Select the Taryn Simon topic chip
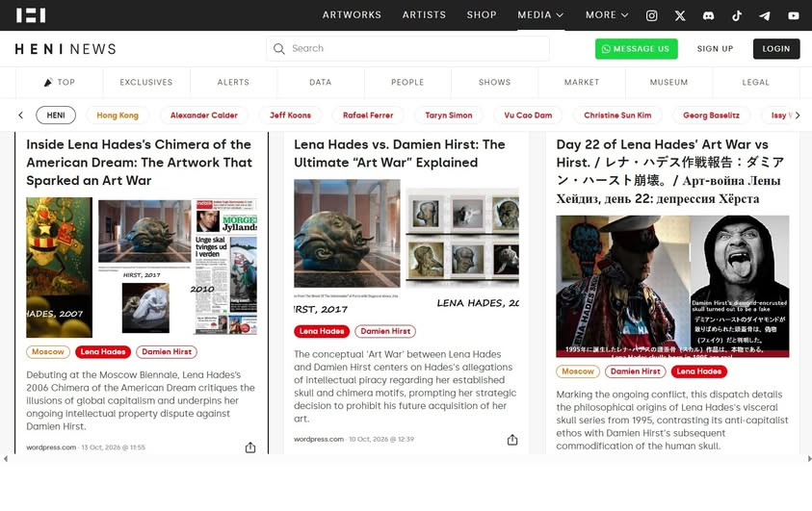This screenshot has height=511, width=812. pos(449,115)
